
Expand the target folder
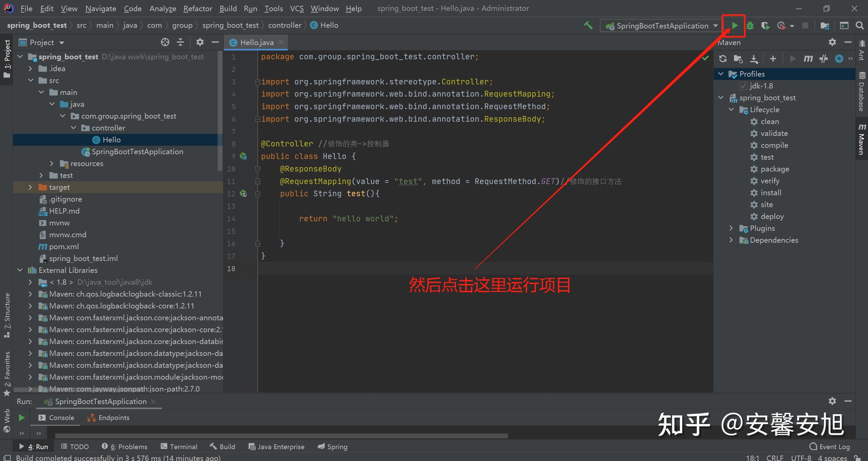tap(31, 187)
